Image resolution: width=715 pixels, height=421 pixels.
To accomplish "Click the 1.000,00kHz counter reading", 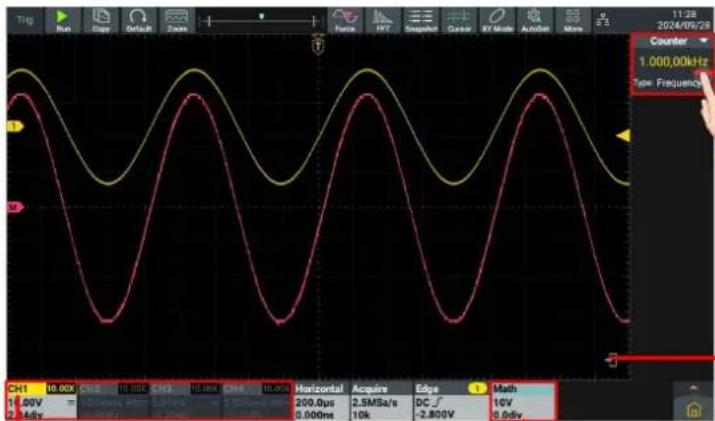I will pos(674,62).
